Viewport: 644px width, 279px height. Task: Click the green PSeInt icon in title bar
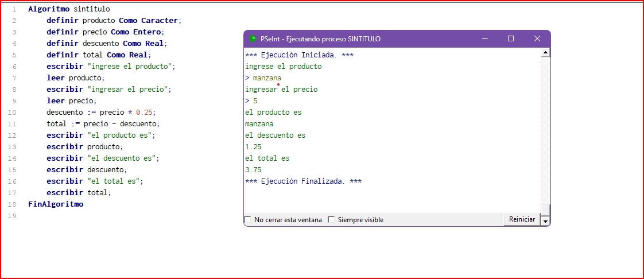point(253,39)
